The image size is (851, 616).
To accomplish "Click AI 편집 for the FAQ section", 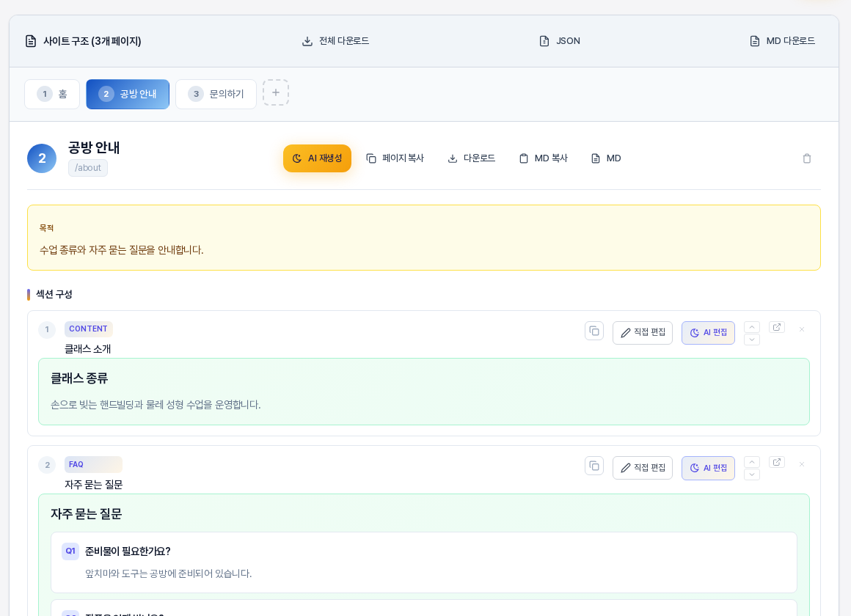I will [708, 468].
